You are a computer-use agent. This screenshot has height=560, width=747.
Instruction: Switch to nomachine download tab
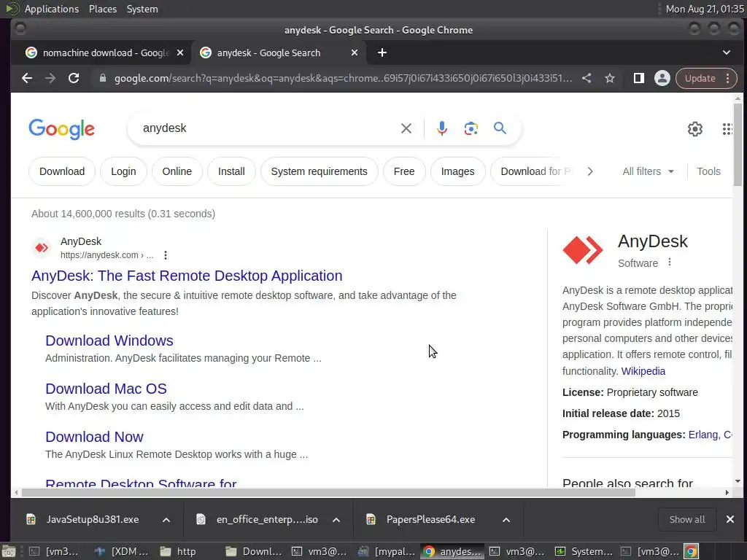98,52
